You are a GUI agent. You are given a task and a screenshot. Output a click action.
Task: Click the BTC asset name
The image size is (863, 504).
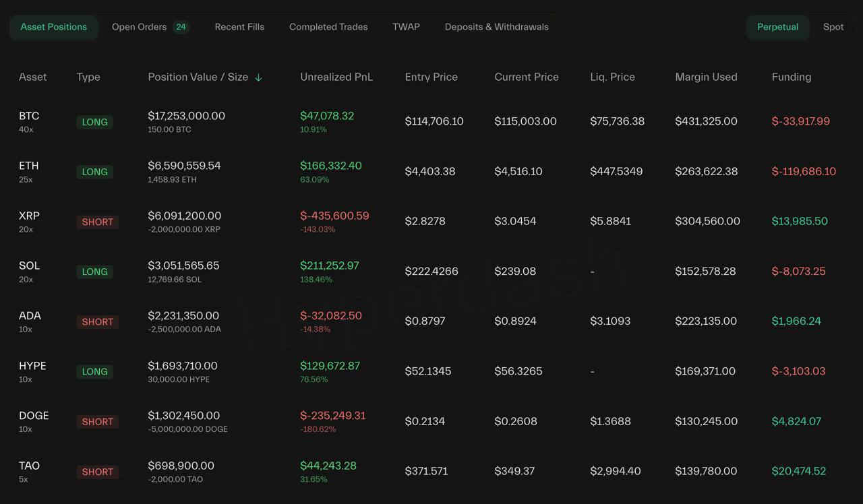(29, 116)
